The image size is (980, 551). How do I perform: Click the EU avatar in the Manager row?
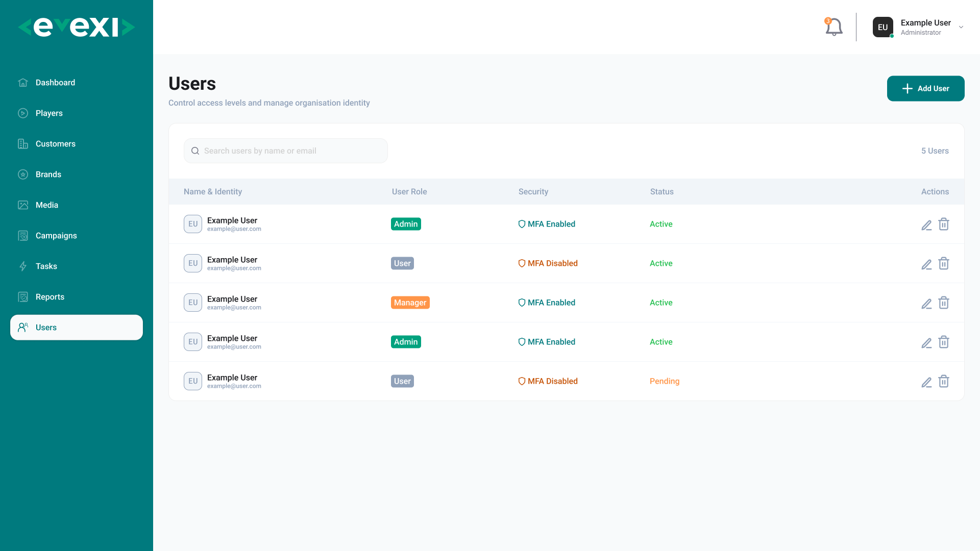(x=193, y=303)
